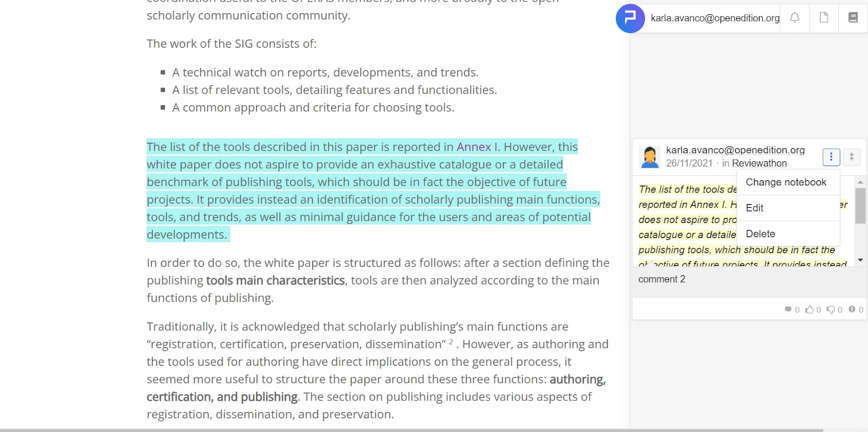Click bullet "A list of relevant tools"
The height and width of the screenshot is (432, 868).
[334, 90]
